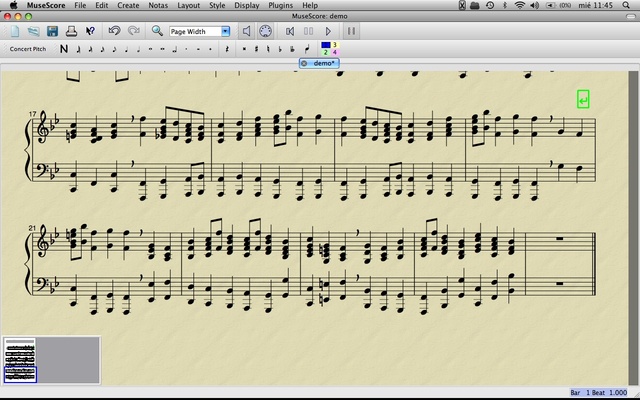Click measure number 17

pyautogui.click(x=33, y=115)
